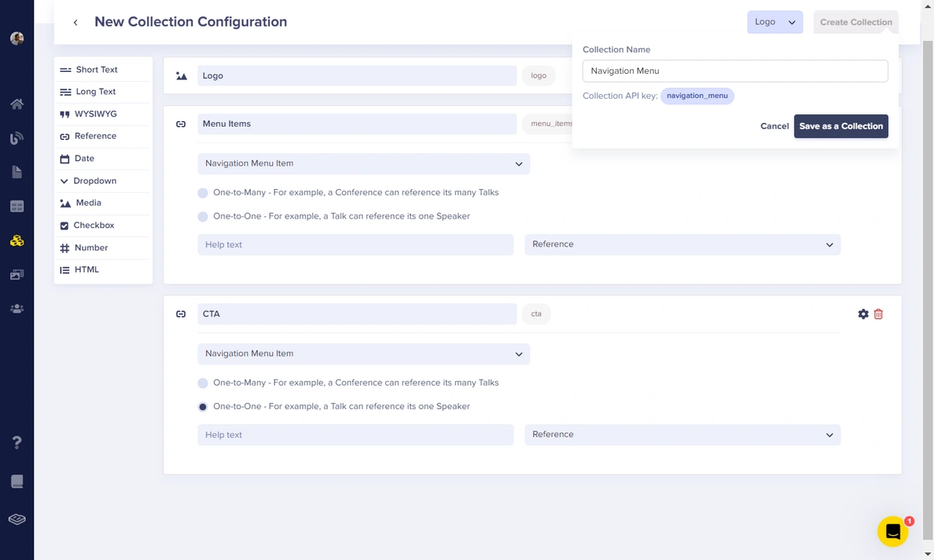Select One-to-One for CTA
Image resolution: width=934 pixels, height=560 pixels.
pos(203,407)
